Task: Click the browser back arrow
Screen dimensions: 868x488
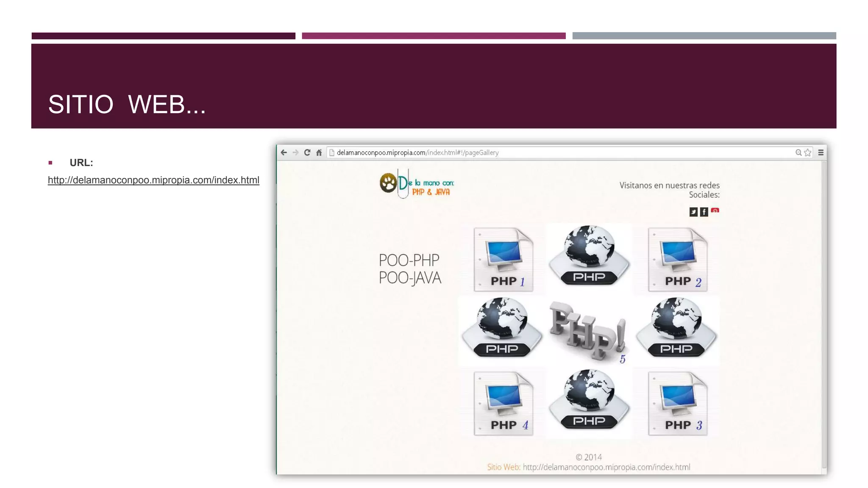Action: coord(284,152)
